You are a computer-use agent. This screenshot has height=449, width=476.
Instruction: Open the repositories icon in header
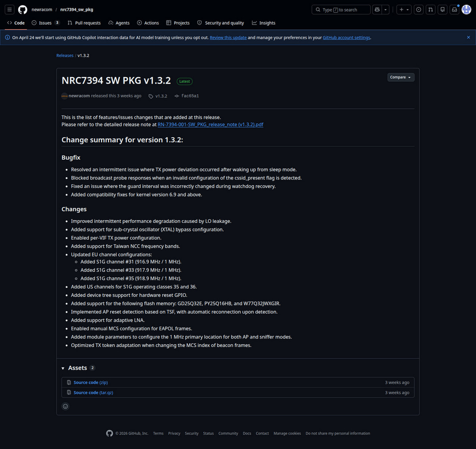(443, 10)
